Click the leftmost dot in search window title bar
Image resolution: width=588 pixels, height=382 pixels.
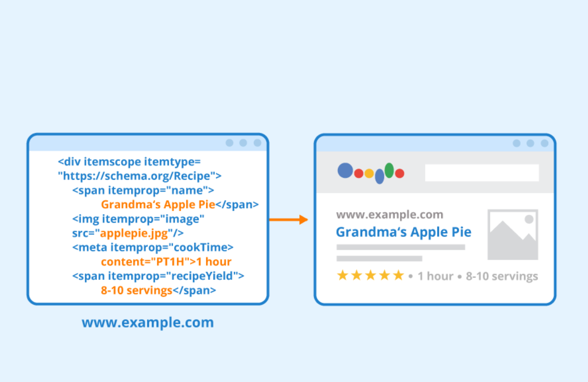(516, 143)
